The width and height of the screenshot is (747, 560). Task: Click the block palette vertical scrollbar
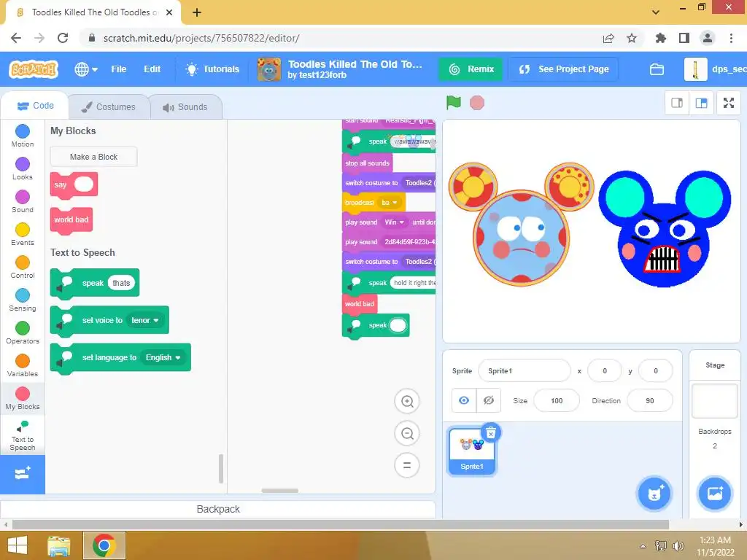click(x=220, y=469)
